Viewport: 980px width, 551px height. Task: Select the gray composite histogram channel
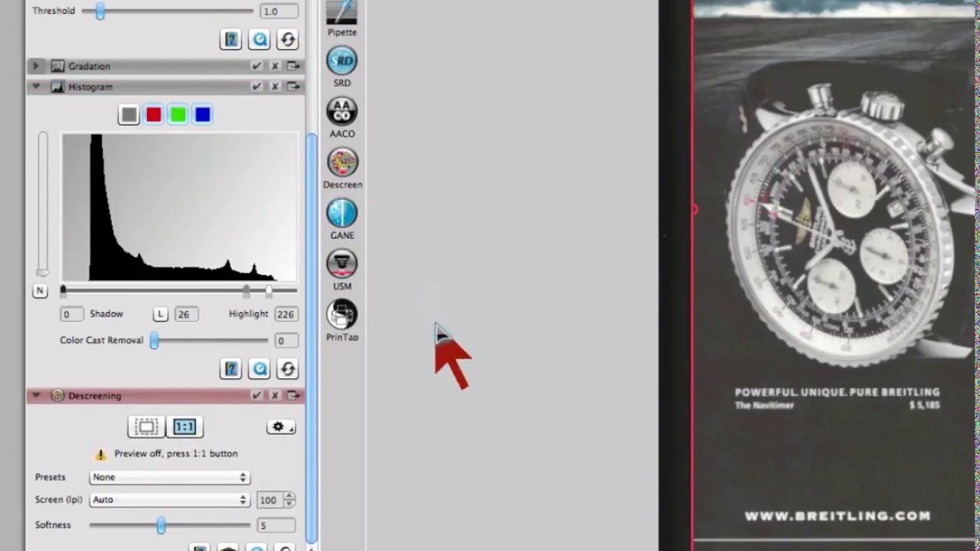pos(129,115)
